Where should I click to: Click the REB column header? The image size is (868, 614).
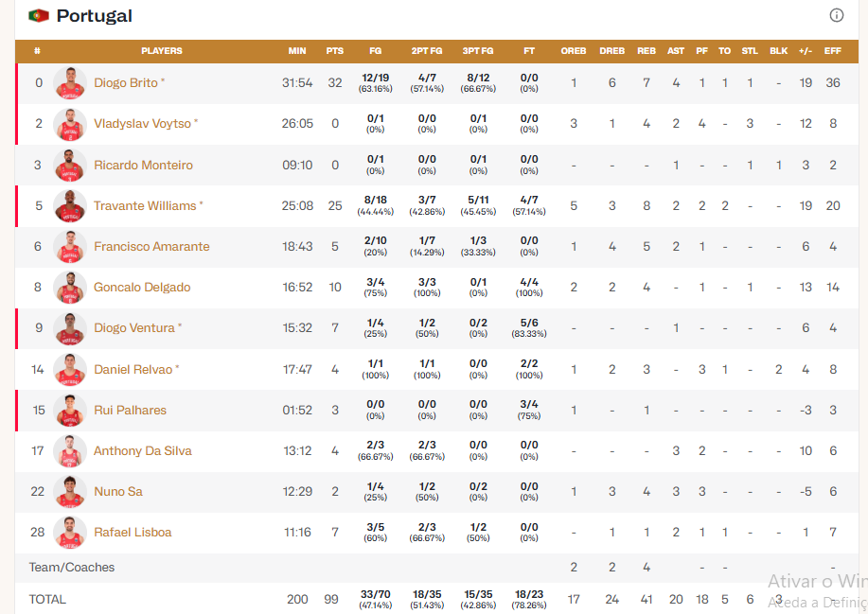click(647, 51)
